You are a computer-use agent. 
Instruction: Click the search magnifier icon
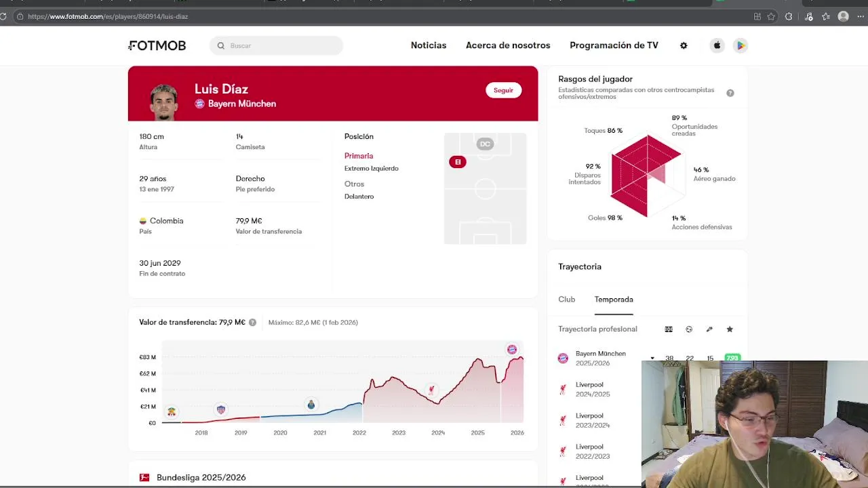pyautogui.click(x=220, y=45)
